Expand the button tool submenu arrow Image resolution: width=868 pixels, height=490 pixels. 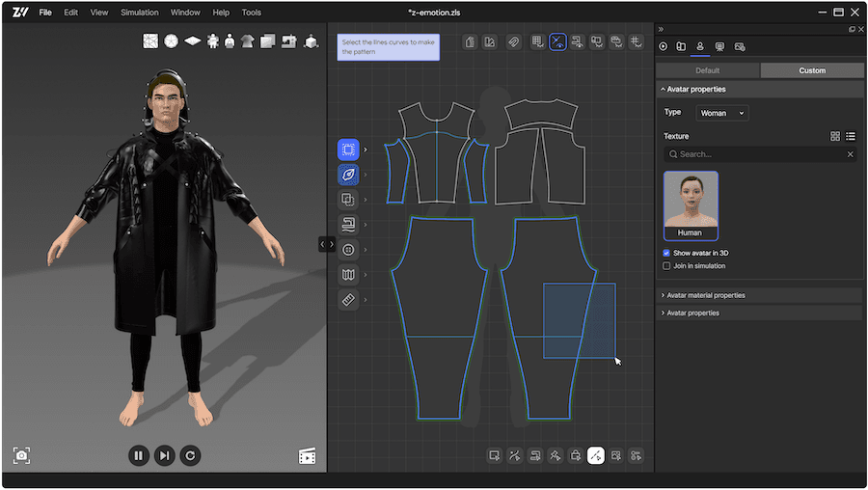click(x=366, y=250)
